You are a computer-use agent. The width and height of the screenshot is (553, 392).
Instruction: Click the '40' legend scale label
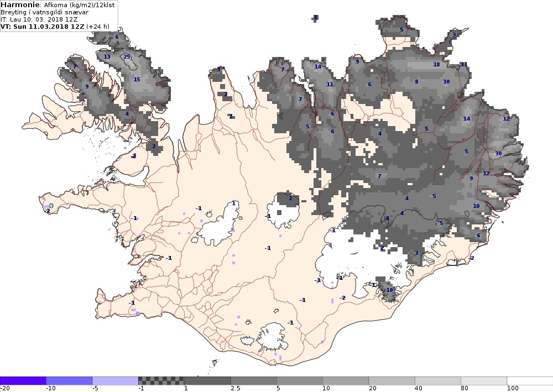[419, 389]
